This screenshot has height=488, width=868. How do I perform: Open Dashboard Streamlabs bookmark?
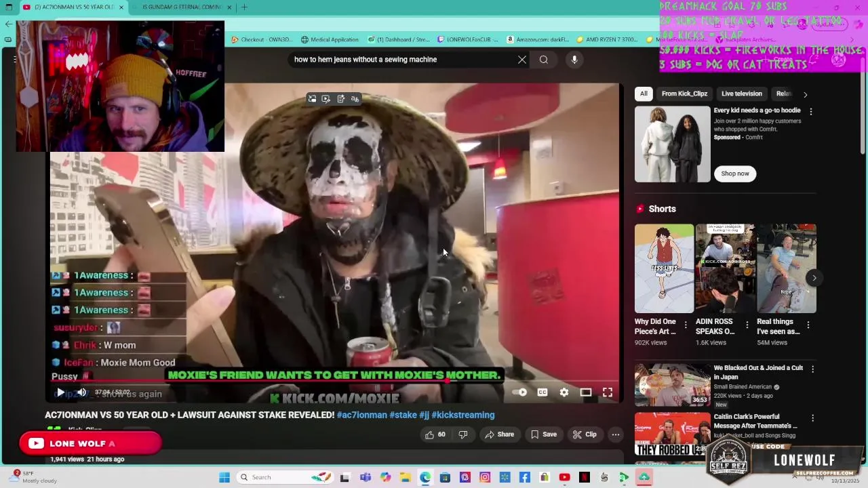(399, 39)
